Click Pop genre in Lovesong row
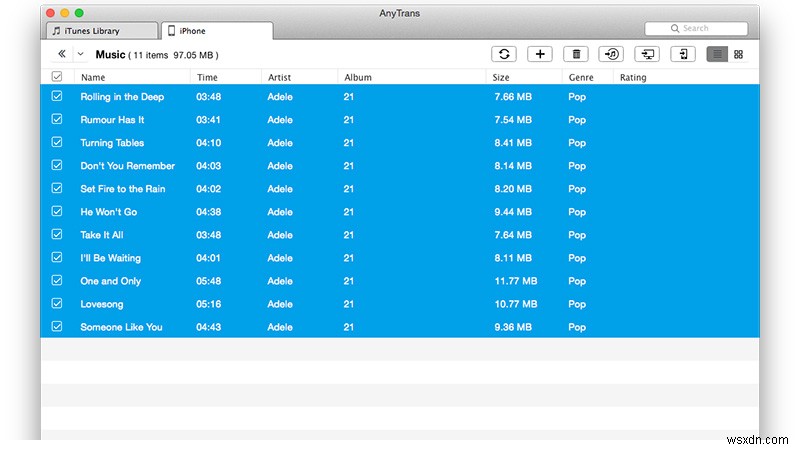Viewport: 800px width, 450px height. point(577,304)
